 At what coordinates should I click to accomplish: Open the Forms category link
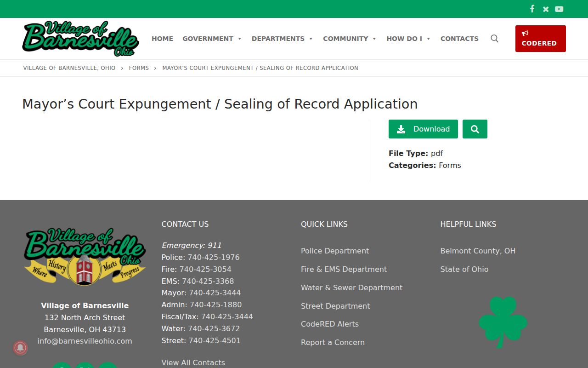click(450, 165)
